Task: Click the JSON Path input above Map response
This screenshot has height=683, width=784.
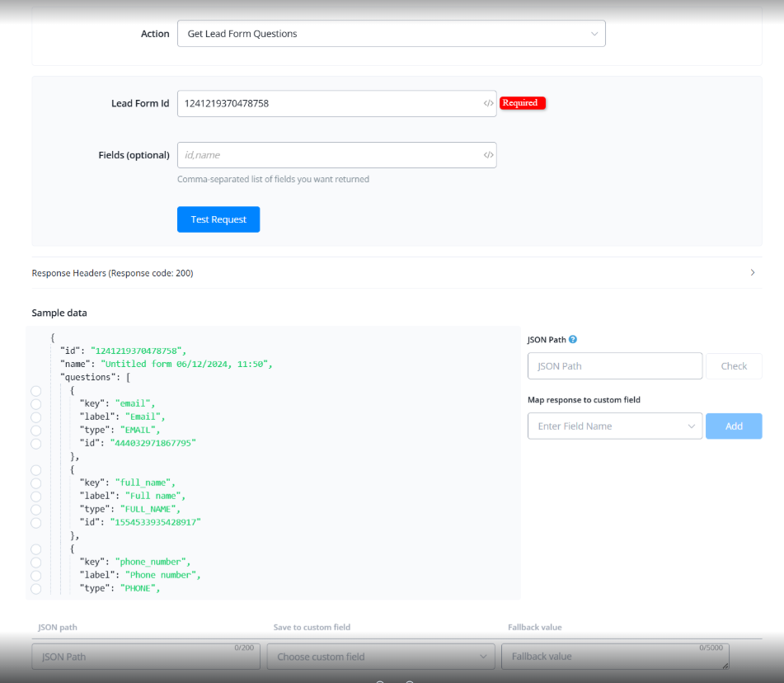Action: coord(614,366)
